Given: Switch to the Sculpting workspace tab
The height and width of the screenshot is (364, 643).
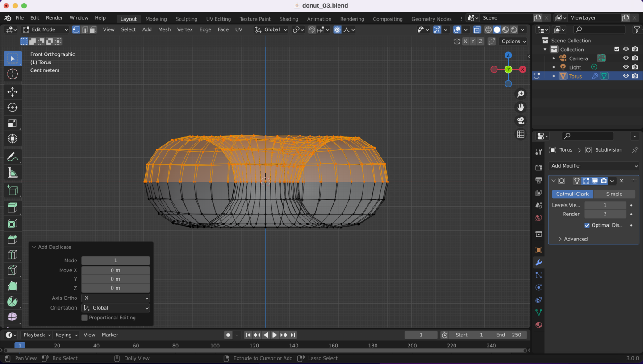Looking at the screenshot, I should pos(186,19).
